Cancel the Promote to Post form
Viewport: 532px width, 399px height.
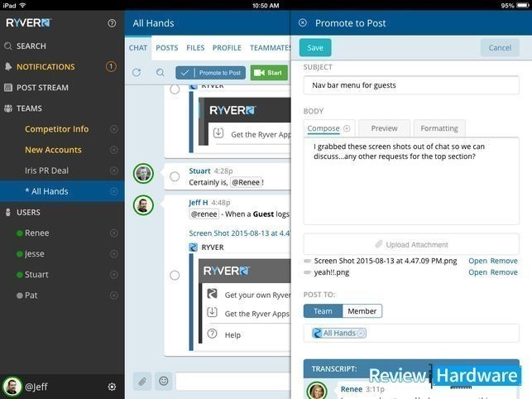click(500, 47)
